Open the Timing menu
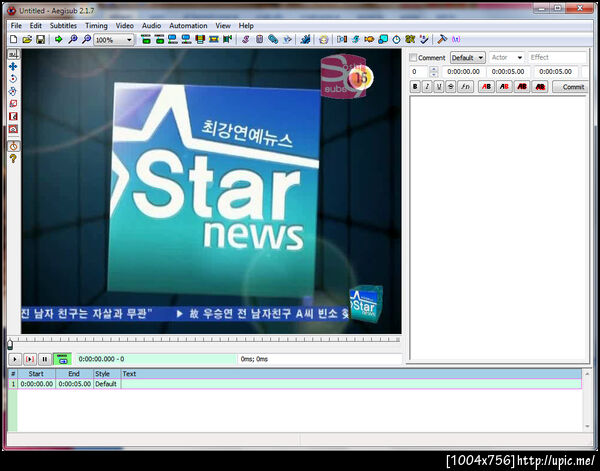This screenshot has height=471, width=600. [x=96, y=26]
